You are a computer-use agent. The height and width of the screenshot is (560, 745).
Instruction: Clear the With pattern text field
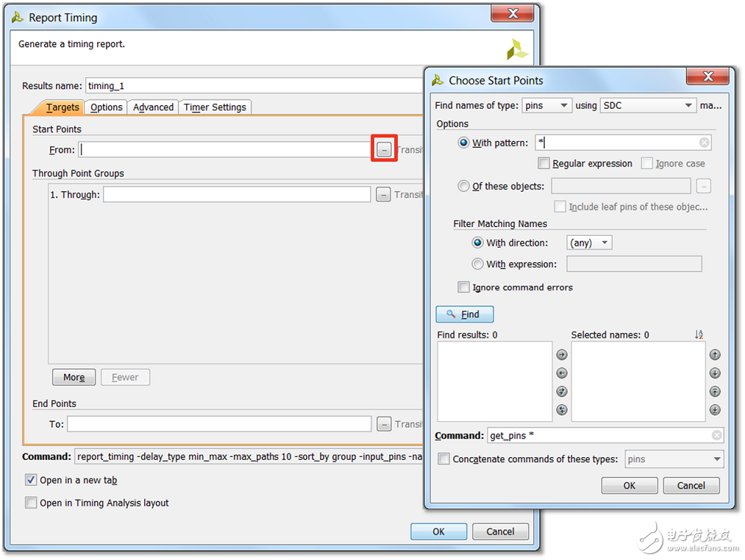(x=704, y=143)
